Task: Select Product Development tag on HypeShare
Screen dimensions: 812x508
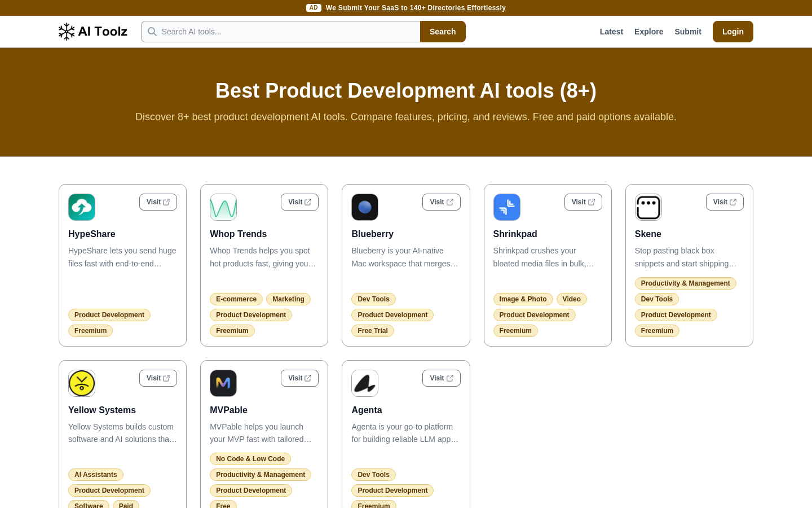Action: (109, 315)
